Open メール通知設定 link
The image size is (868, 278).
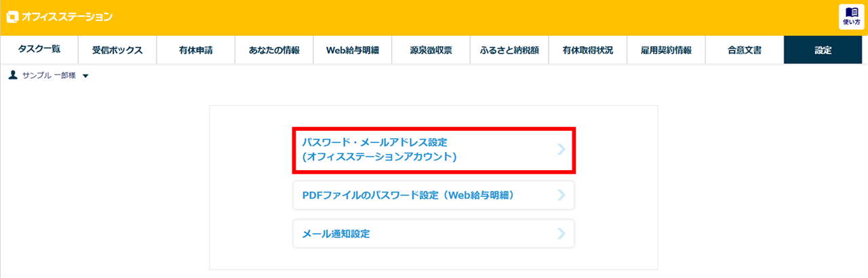point(434,234)
